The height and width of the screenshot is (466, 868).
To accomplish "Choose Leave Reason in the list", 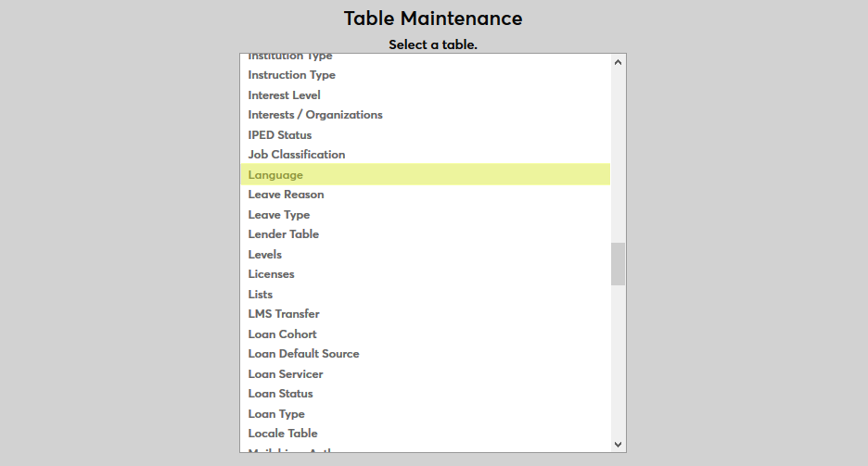I will point(286,195).
